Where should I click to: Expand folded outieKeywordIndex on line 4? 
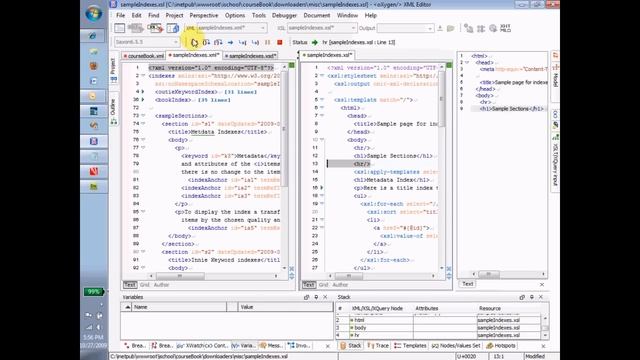pos(143,92)
